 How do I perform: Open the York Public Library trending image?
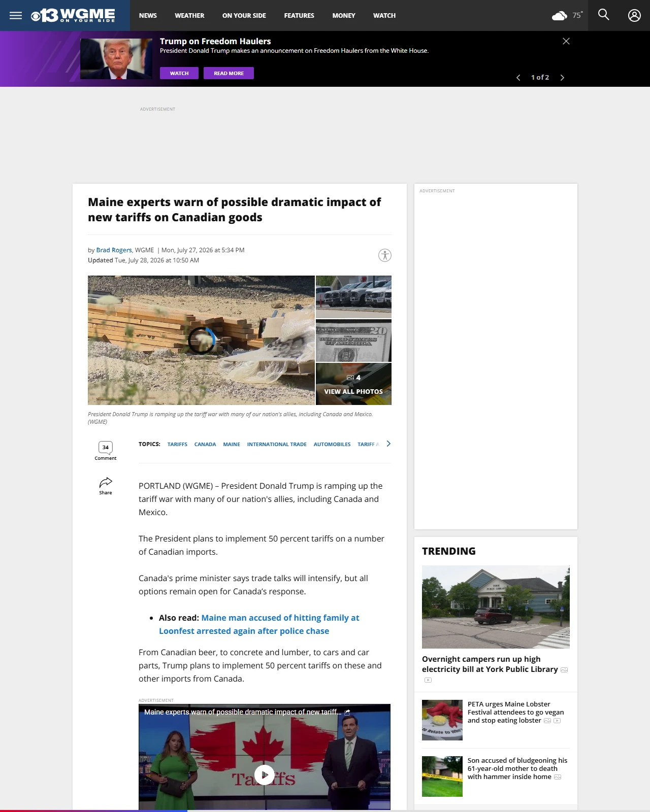496,607
